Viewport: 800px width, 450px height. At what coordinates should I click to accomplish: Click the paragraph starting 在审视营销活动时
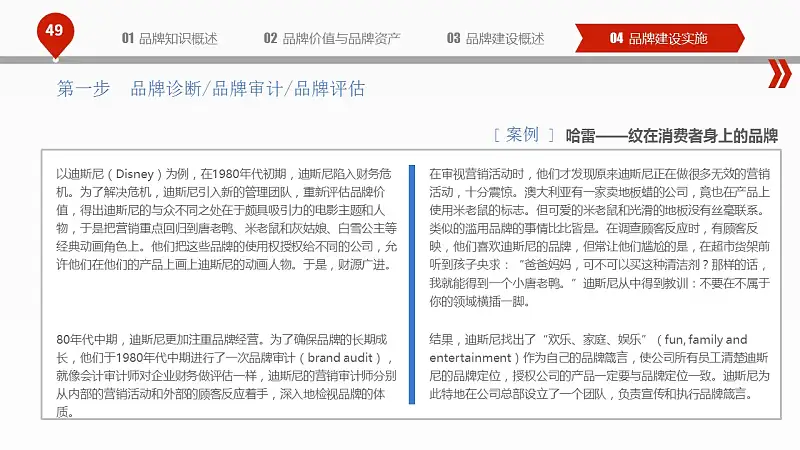(x=600, y=237)
